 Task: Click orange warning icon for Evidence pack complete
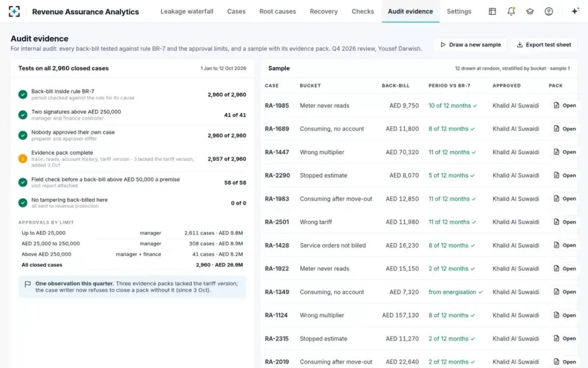(x=23, y=158)
